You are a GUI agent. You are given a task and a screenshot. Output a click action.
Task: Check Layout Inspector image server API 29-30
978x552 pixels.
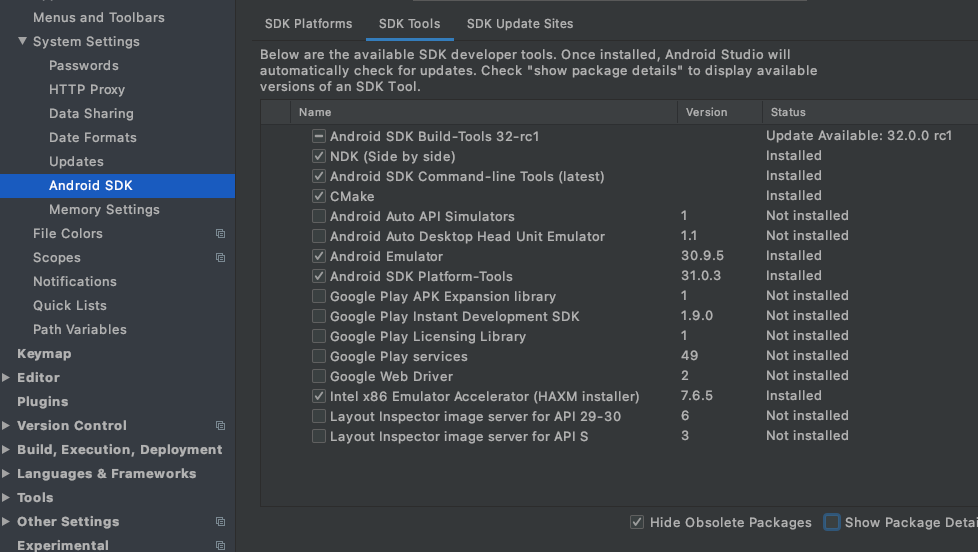[319, 415]
